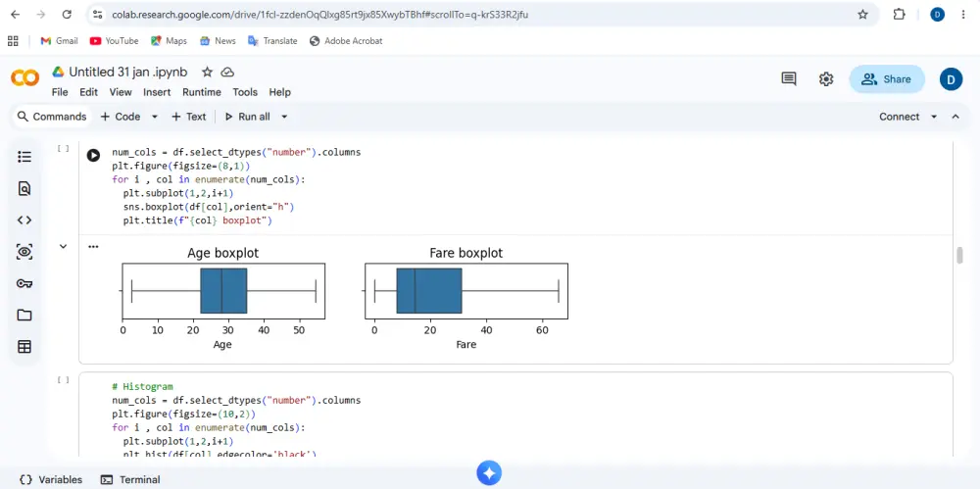Expand the Connect options dropdown arrow
980x489 pixels.
tap(934, 117)
